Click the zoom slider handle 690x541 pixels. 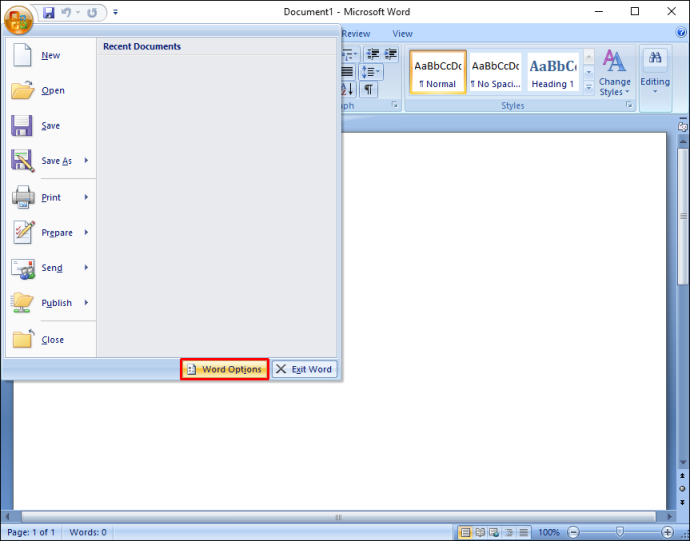tap(620, 532)
